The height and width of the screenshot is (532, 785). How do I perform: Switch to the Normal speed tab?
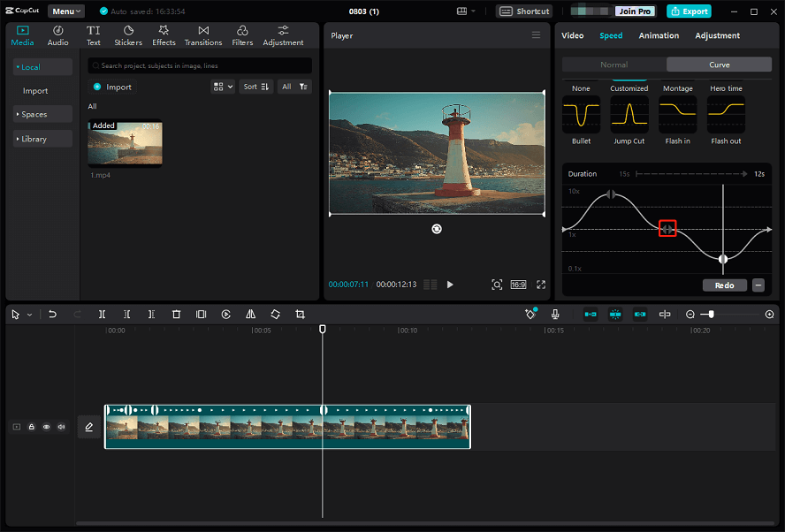click(615, 64)
